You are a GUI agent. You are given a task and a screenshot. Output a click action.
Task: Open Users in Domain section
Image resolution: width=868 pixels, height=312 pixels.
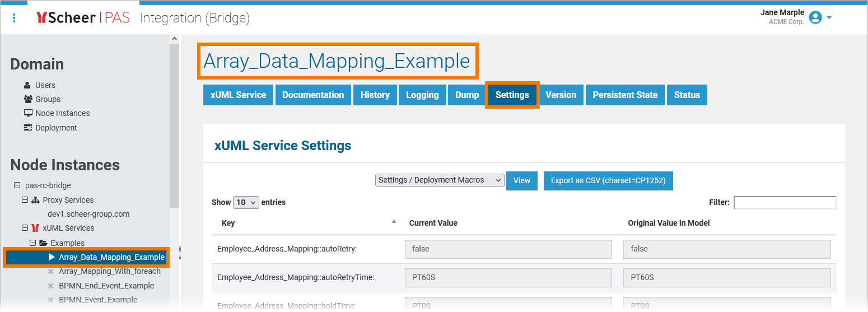tap(45, 85)
